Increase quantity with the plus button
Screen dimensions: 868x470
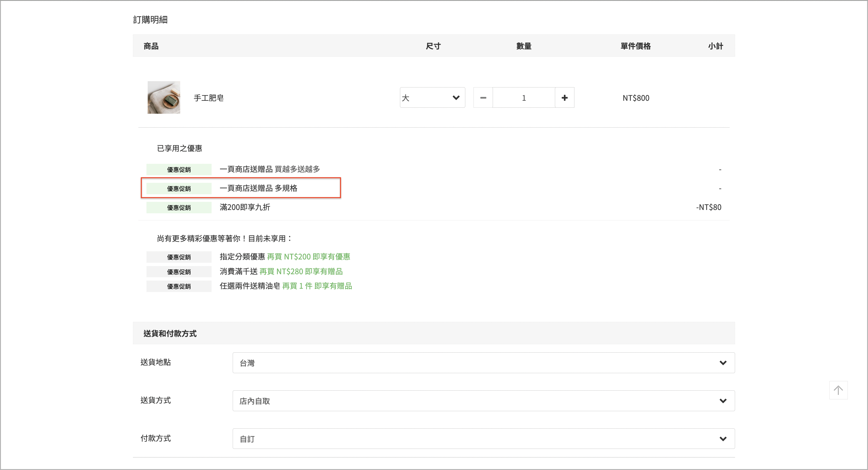pos(565,98)
